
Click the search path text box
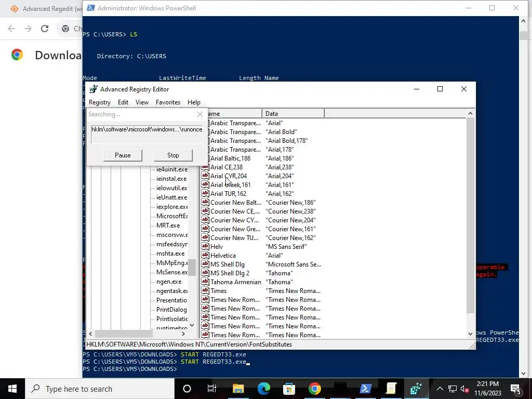(x=147, y=134)
